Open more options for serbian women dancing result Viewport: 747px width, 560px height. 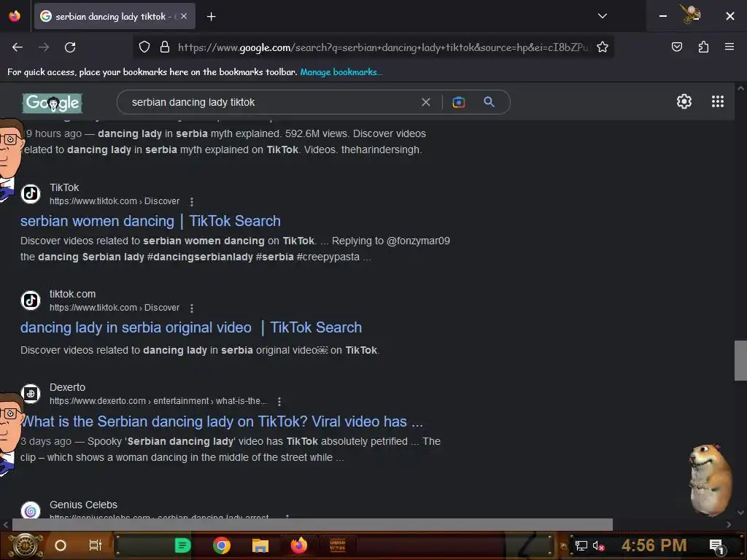[192, 202]
